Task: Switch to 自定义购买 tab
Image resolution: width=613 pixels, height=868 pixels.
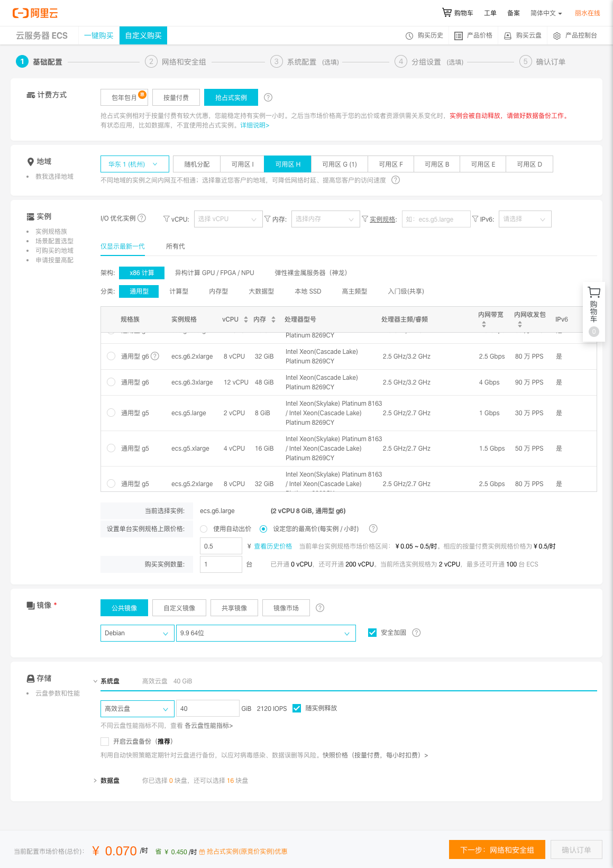Action: click(143, 35)
